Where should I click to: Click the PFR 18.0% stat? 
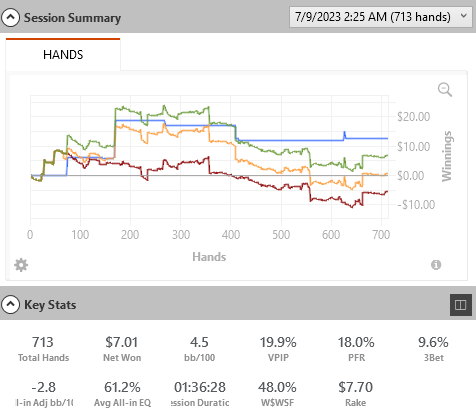pyautogui.click(x=356, y=349)
